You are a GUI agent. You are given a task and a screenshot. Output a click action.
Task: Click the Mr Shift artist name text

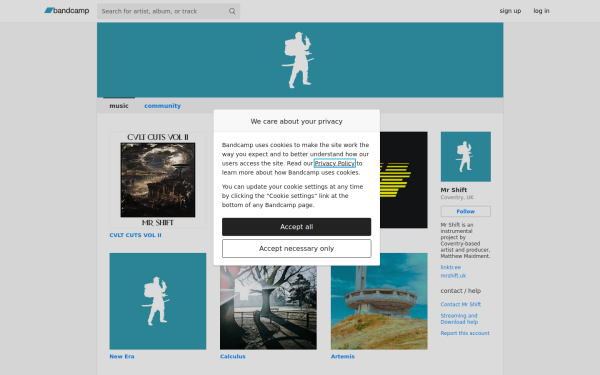click(453, 190)
